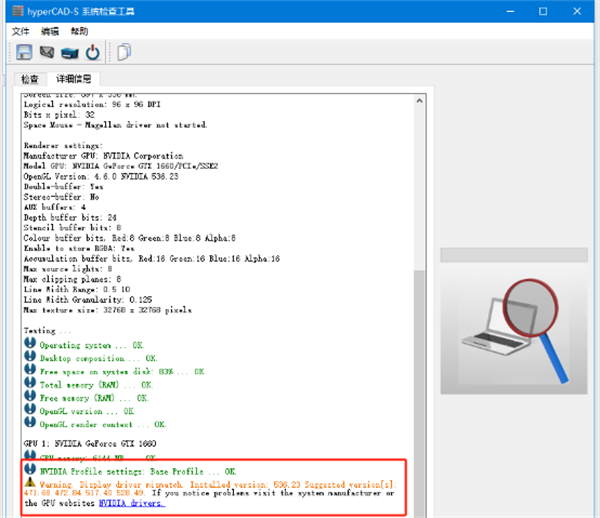The image size is (600, 518).
Task: Click the send email envelope icon
Action: (x=45, y=52)
